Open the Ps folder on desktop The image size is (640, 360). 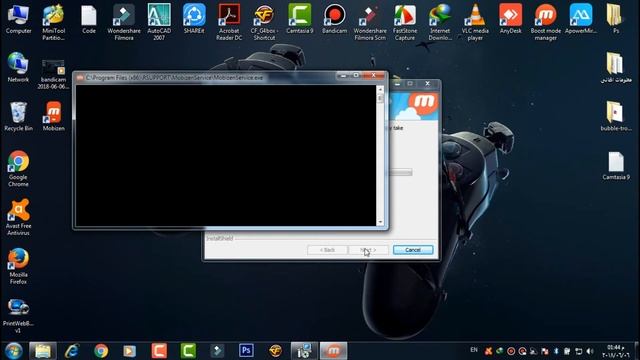[616, 19]
